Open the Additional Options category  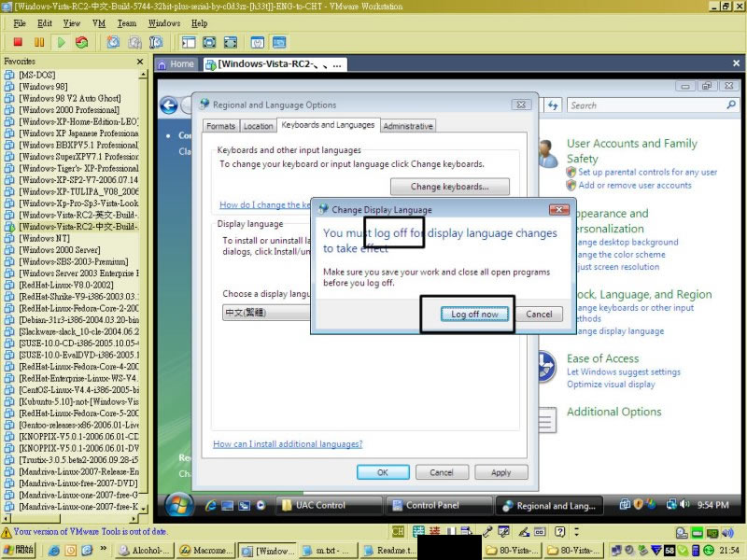pyautogui.click(x=614, y=412)
